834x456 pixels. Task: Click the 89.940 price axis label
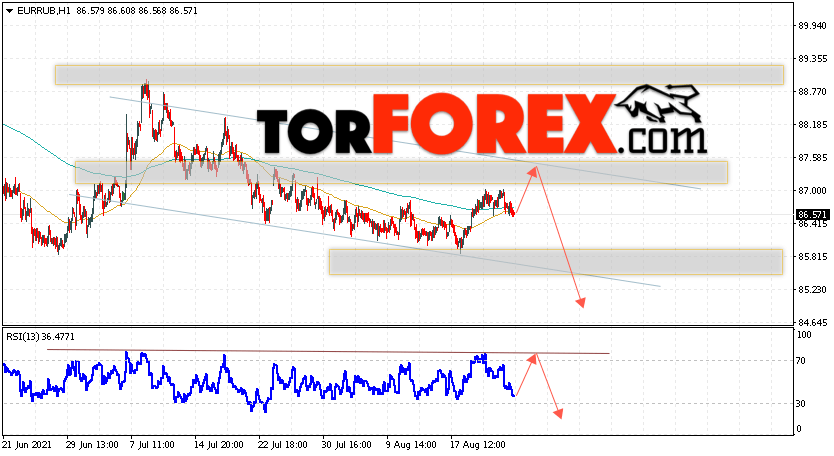click(x=812, y=26)
